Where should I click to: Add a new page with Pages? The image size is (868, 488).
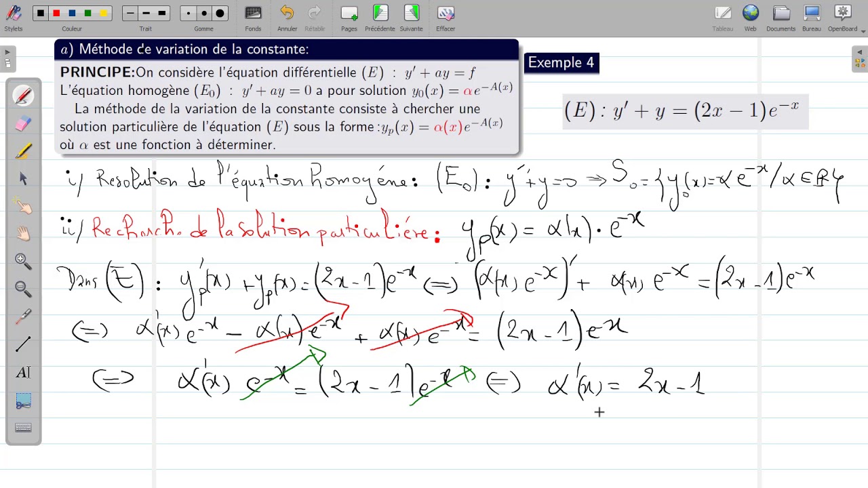(x=349, y=18)
